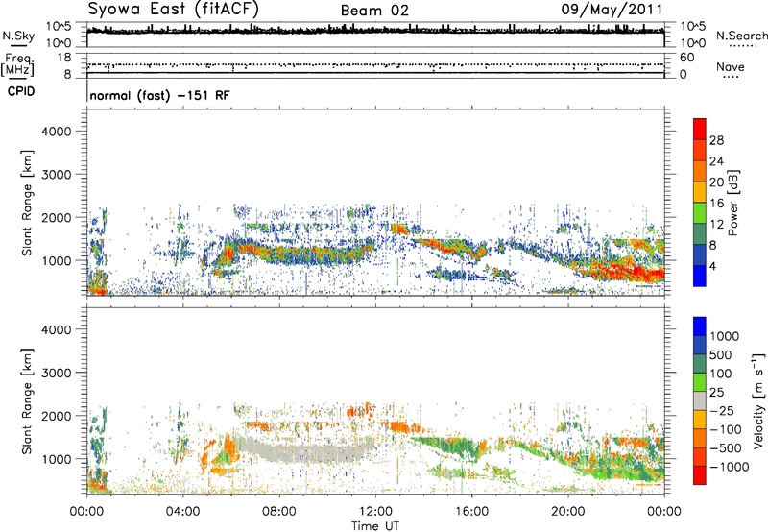Pick the red top segment of Power colorbar
Viewport: 768px width, 532px height.
[700, 129]
